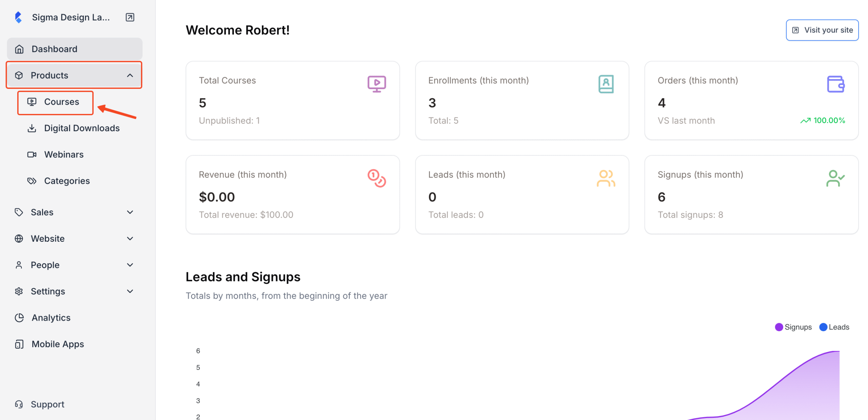Open the Courses submenu item
The width and height of the screenshot is (868, 420).
(55, 102)
